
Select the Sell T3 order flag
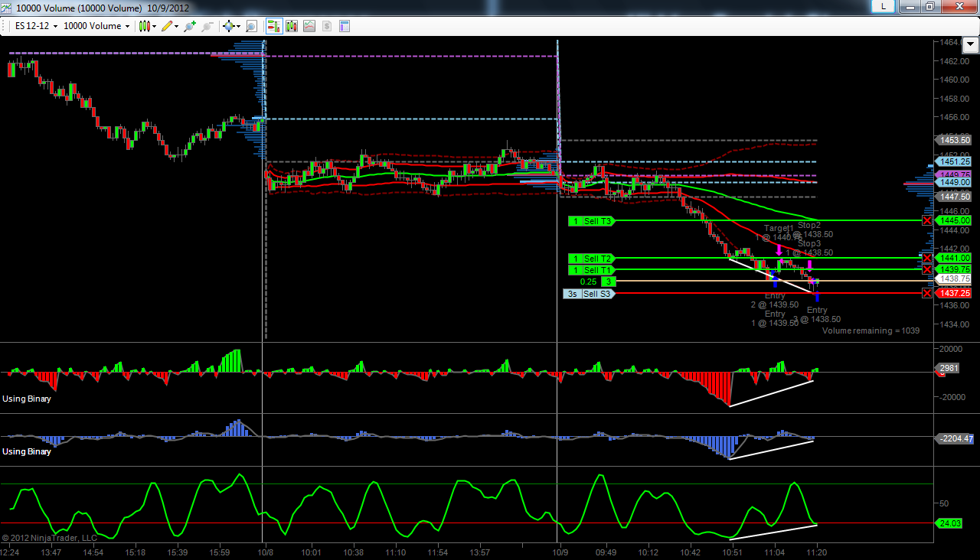coord(592,221)
